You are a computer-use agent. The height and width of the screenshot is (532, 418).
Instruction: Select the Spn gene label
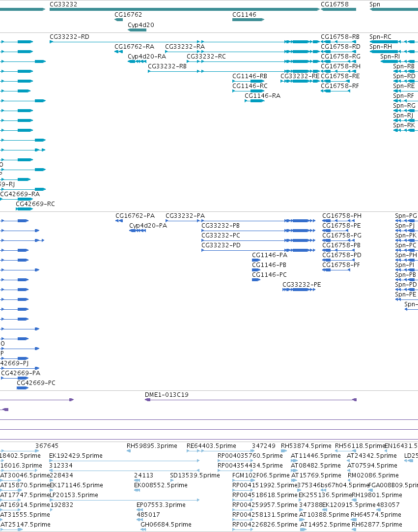pos(375,4)
